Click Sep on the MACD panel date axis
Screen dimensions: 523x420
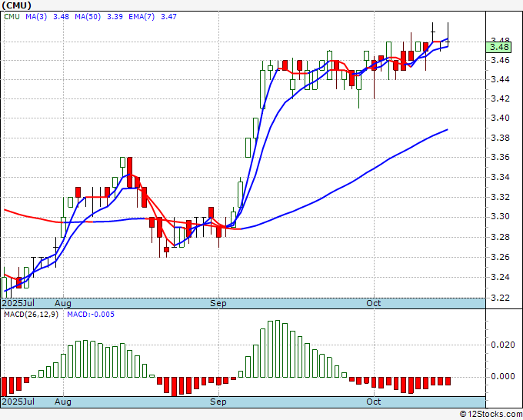point(218,402)
